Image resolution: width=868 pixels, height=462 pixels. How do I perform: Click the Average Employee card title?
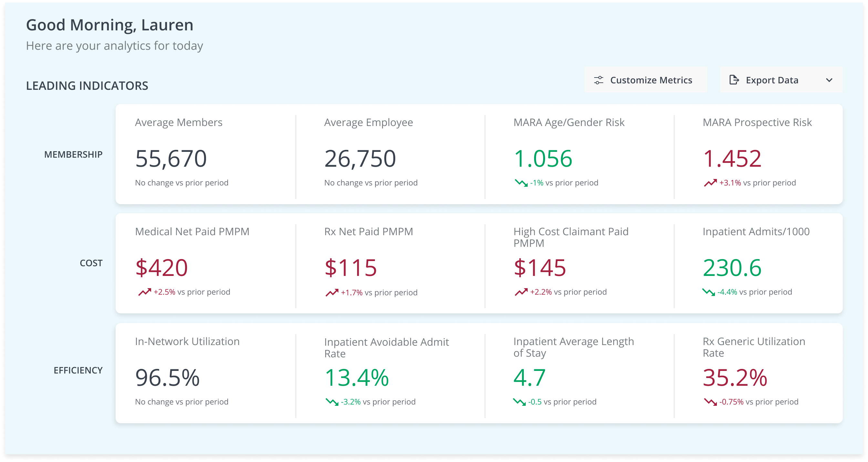(x=368, y=122)
